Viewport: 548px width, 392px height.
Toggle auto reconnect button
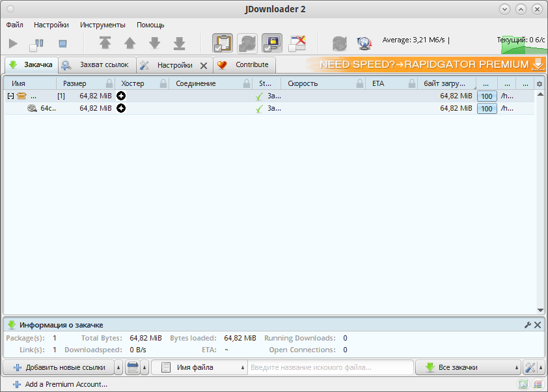[x=247, y=44]
